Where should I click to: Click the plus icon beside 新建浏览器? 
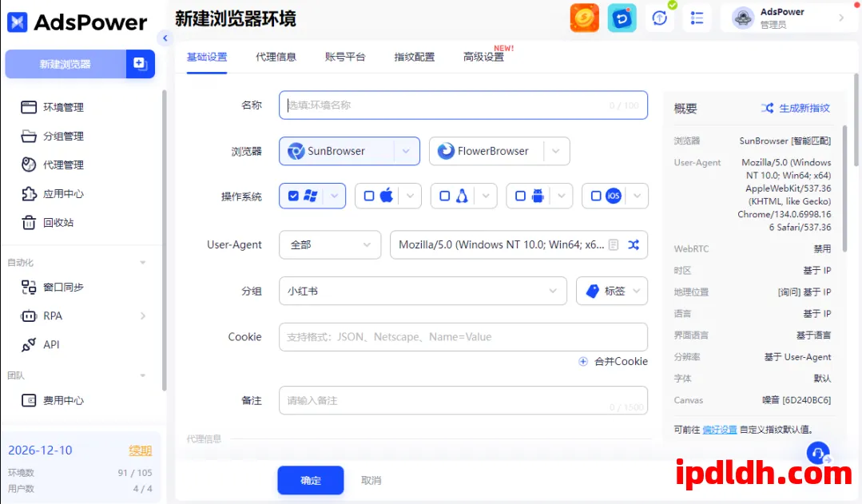(x=140, y=64)
